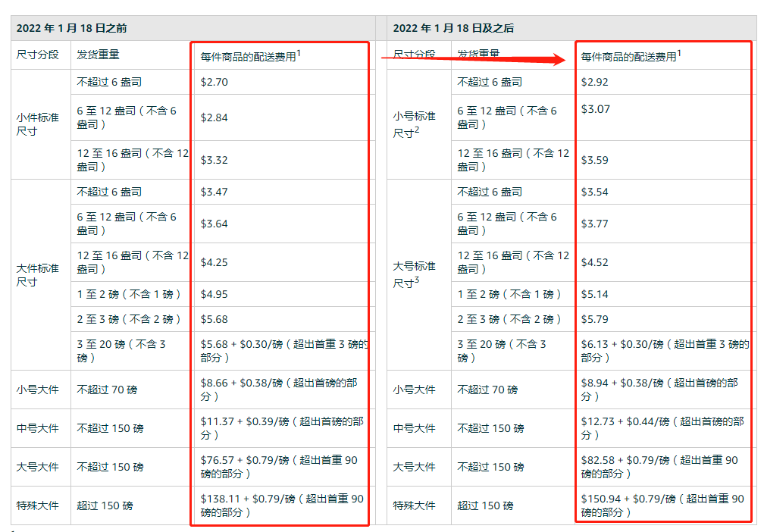764x532 pixels.
Task: Select 小号大件 row in the right table
Action: pyautogui.click(x=571, y=390)
